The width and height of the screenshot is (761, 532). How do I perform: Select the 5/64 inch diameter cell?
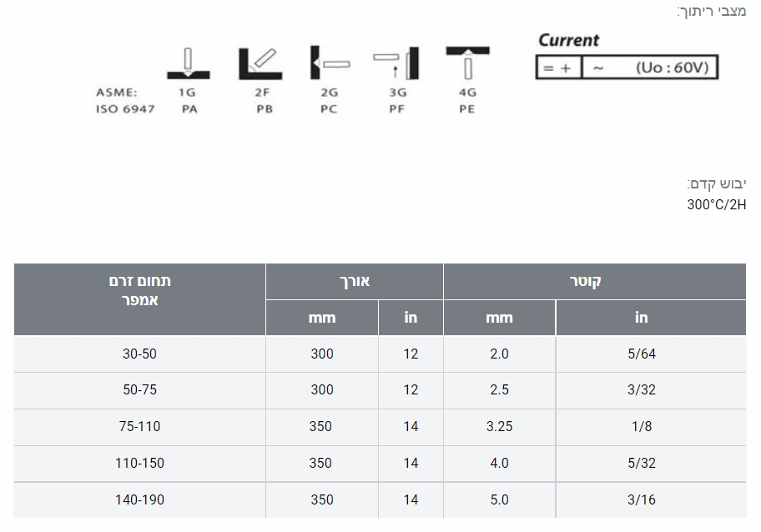tap(641, 354)
